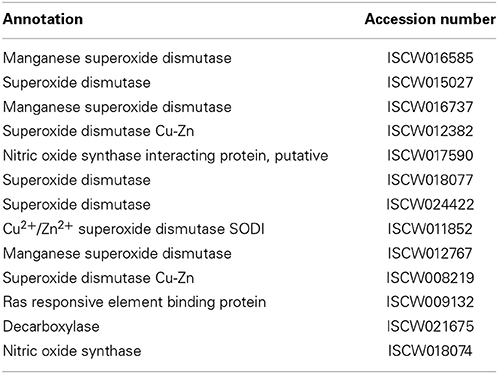
Task: Click accession ISCW016737
Action: coord(430,107)
